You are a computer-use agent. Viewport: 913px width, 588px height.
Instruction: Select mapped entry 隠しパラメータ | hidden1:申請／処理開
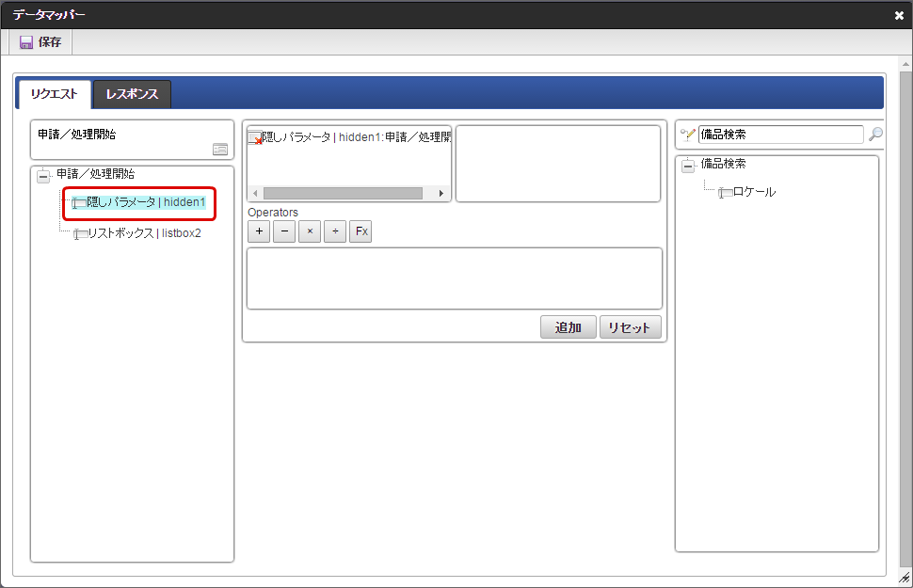[357, 136]
